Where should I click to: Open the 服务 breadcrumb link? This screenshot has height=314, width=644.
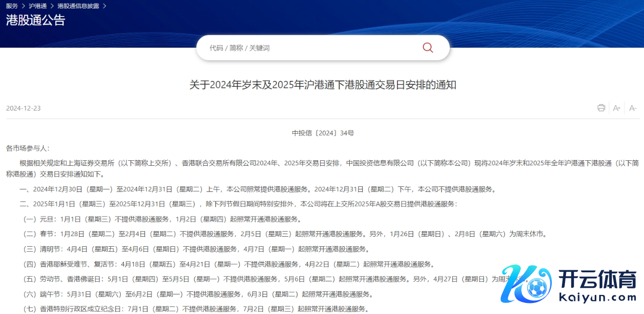pyautogui.click(x=12, y=6)
